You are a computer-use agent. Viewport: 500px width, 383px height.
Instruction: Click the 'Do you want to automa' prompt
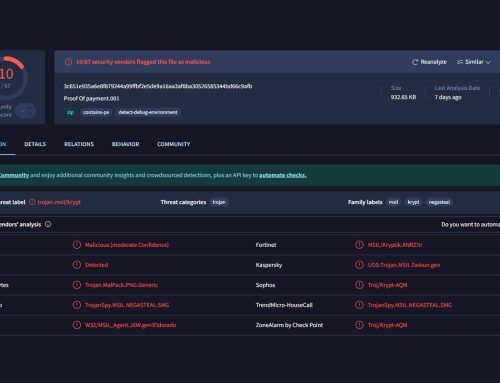(470, 224)
